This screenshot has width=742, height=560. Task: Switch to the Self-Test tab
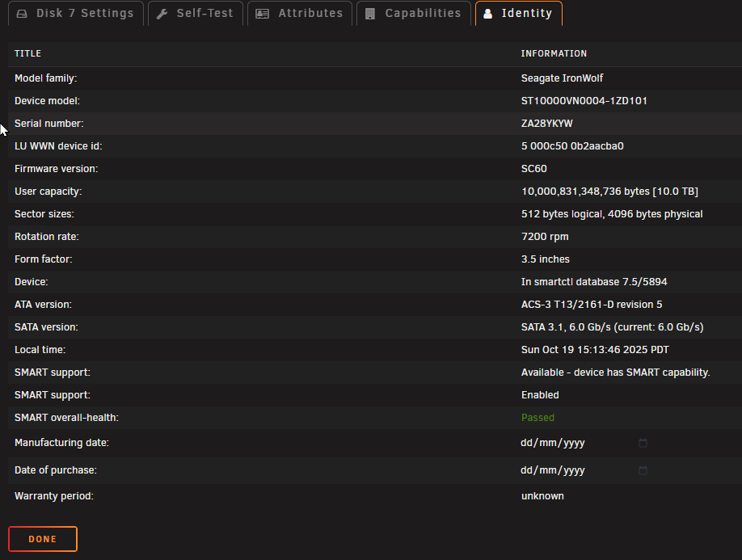(196, 13)
